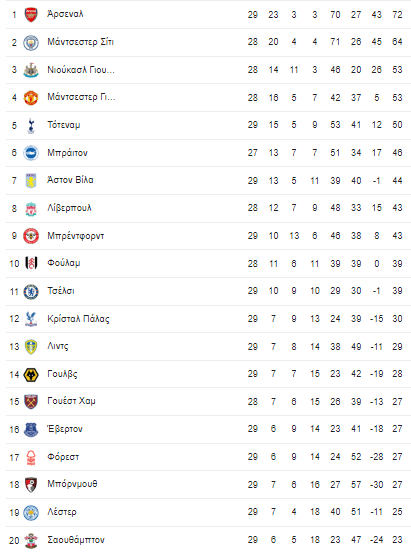
Task: Click the Southampton crest icon
Action: click(31, 540)
